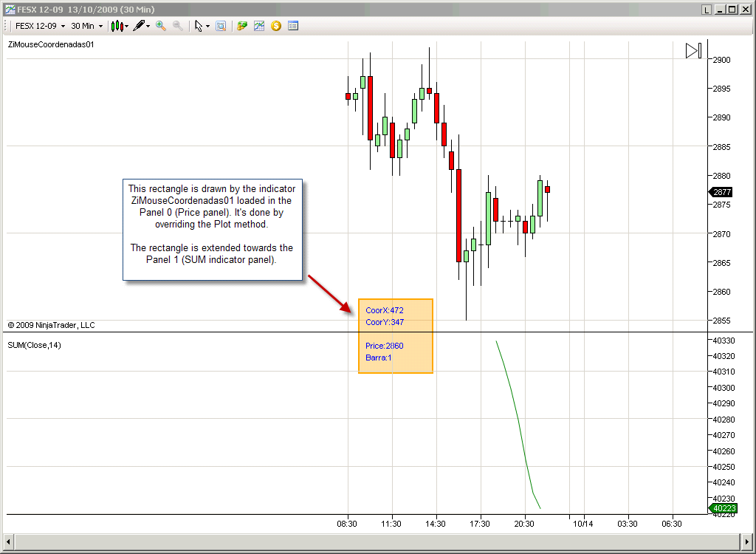Click the toolbar drag grip handle
The height and width of the screenshot is (554, 756).
[x=7, y=26]
